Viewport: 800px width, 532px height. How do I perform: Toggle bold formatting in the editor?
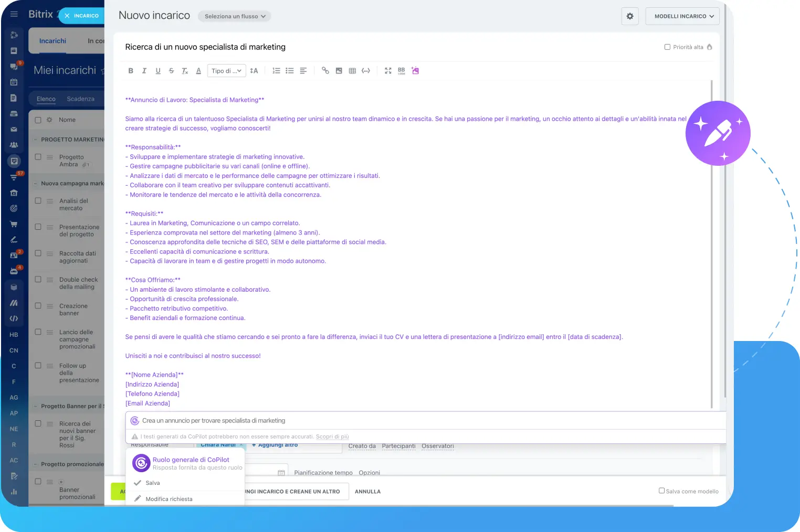pos(131,71)
